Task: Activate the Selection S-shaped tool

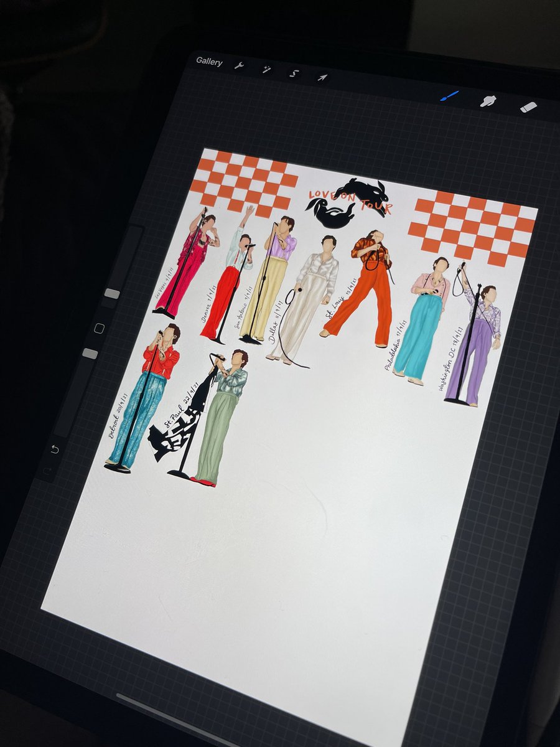Action: tap(294, 73)
